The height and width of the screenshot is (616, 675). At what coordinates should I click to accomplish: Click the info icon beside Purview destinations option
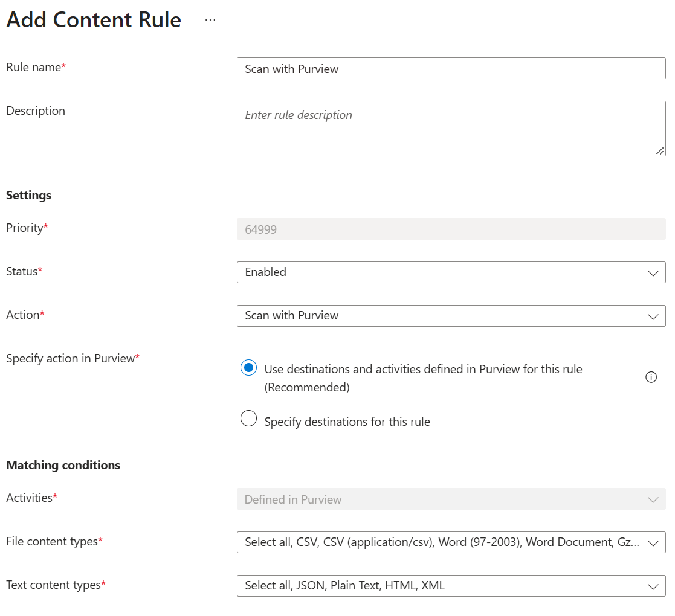651,377
